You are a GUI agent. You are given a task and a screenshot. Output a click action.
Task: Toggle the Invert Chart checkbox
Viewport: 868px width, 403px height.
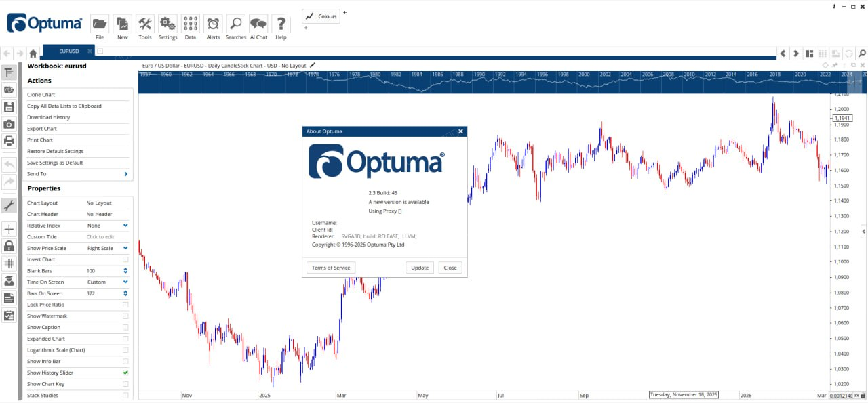pos(125,259)
